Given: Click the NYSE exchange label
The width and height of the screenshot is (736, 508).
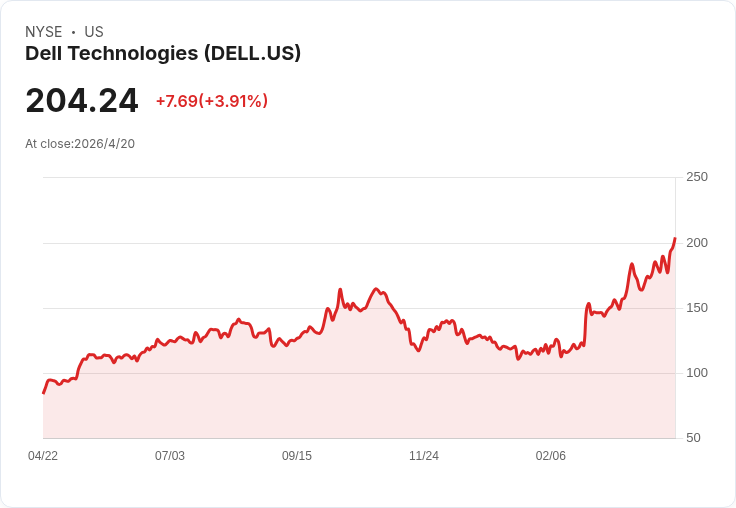Looking at the screenshot, I should pos(44,32).
